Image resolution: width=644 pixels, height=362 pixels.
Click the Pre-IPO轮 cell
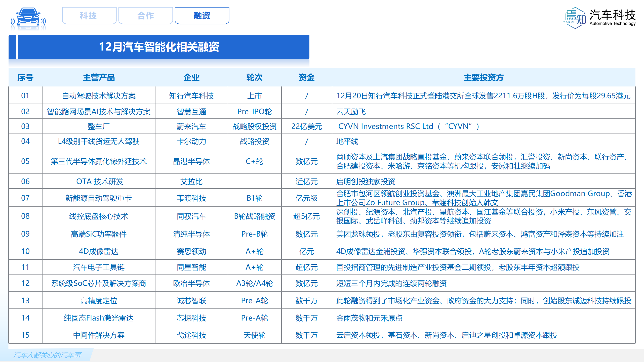coord(255,111)
